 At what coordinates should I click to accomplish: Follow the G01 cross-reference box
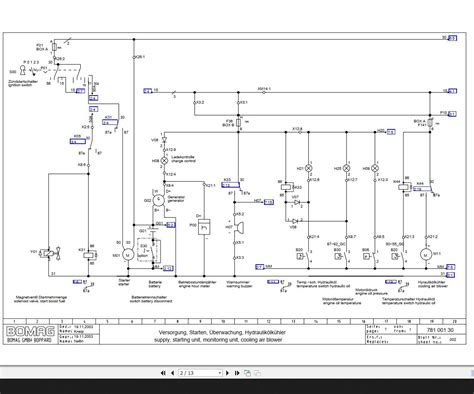[x=170, y=225]
